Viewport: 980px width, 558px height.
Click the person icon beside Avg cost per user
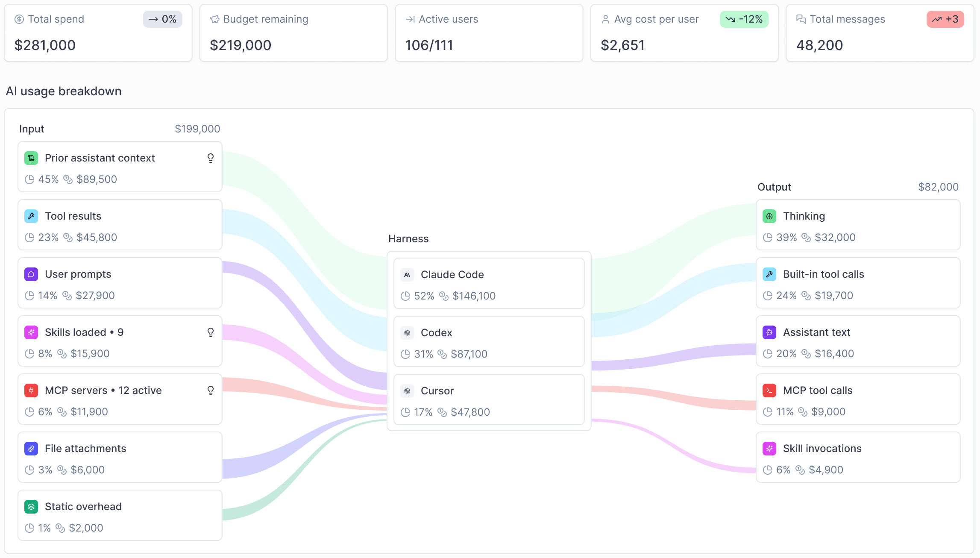coord(605,19)
